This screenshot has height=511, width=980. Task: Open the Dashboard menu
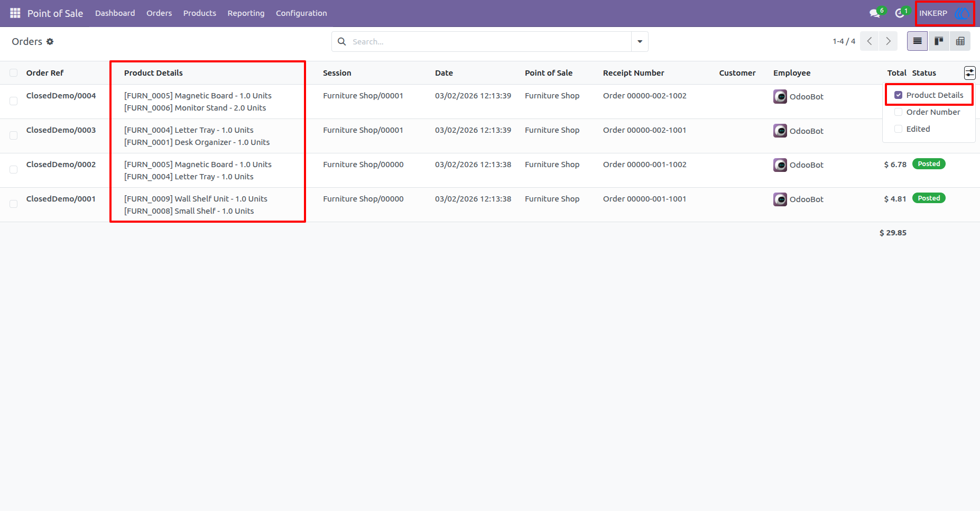(115, 13)
